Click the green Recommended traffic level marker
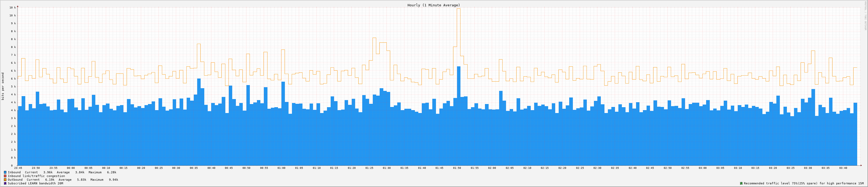The height and width of the screenshot is (187, 868). coord(741,183)
